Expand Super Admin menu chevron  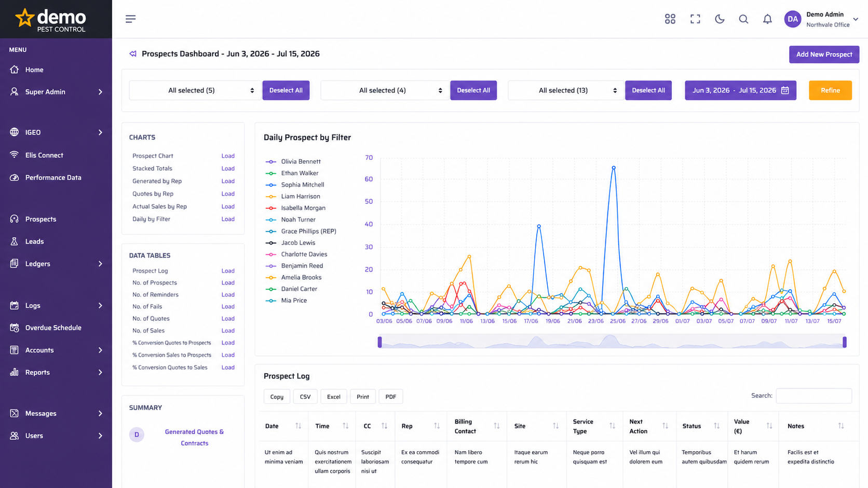pos(100,92)
